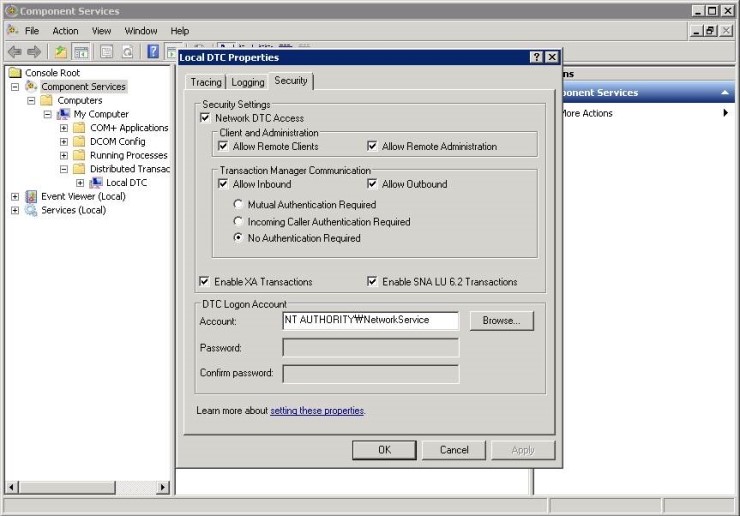
Task: Click the dialog's question mark help button
Action: click(537, 57)
